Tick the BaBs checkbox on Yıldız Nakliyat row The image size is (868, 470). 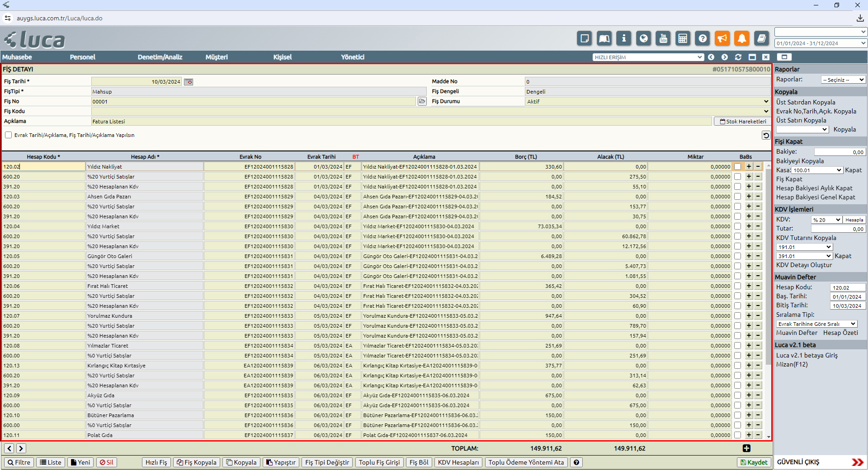pyautogui.click(x=738, y=167)
